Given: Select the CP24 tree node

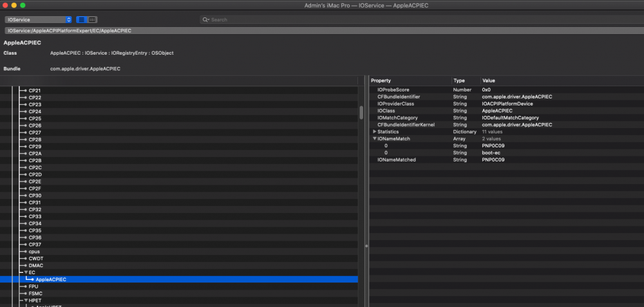Looking at the screenshot, I should click(35, 111).
